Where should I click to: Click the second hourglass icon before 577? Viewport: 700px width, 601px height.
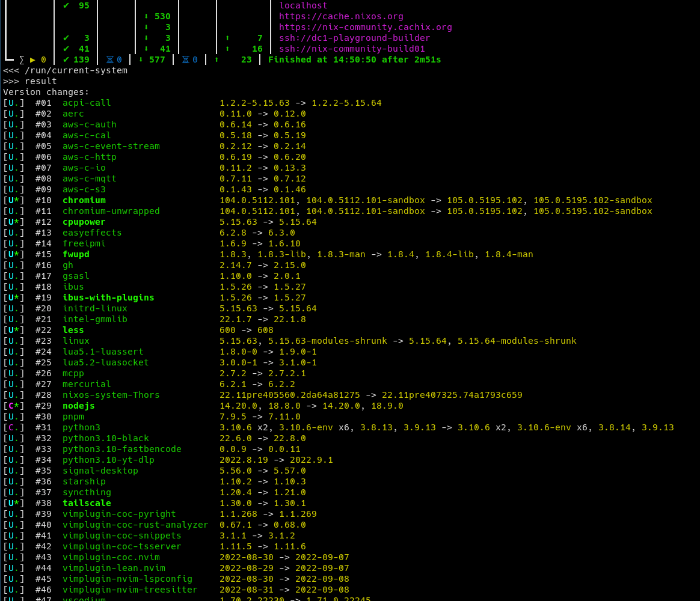(186, 59)
